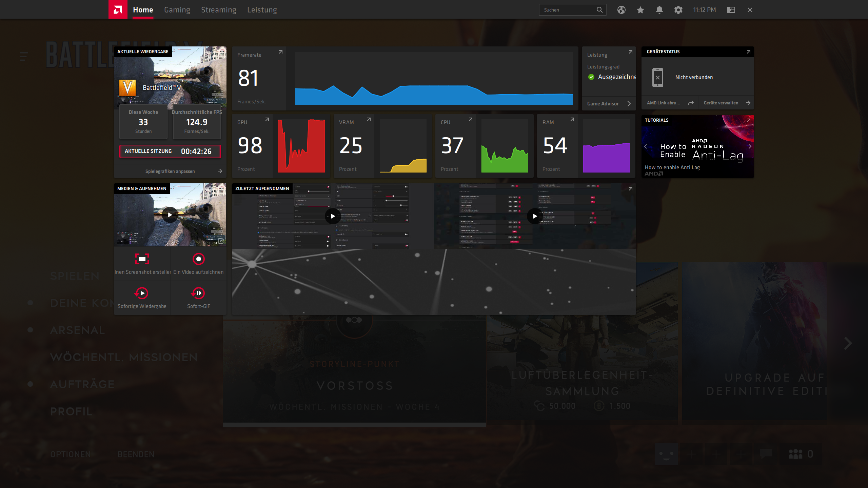
Task: Expand the Gerätestatus panel arrow
Action: click(x=748, y=52)
